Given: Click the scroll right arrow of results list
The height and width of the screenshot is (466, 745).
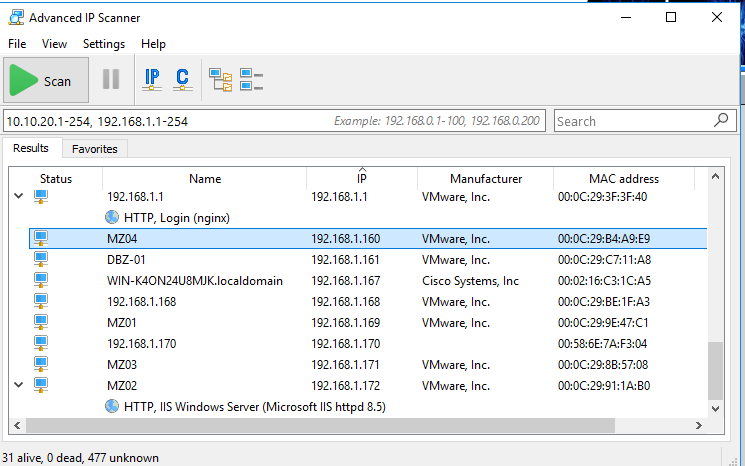Looking at the screenshot, I should (x=698, y=425).
